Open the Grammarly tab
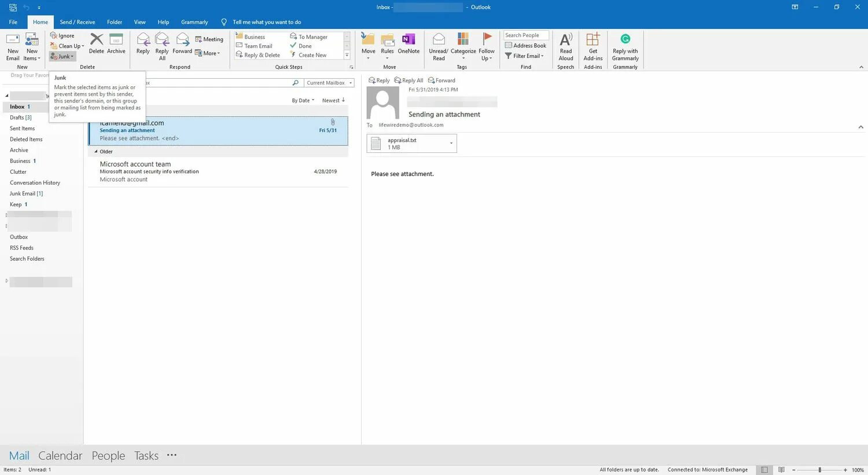The height and width of the screenshot is (475, 868). [x=194, y=22]
